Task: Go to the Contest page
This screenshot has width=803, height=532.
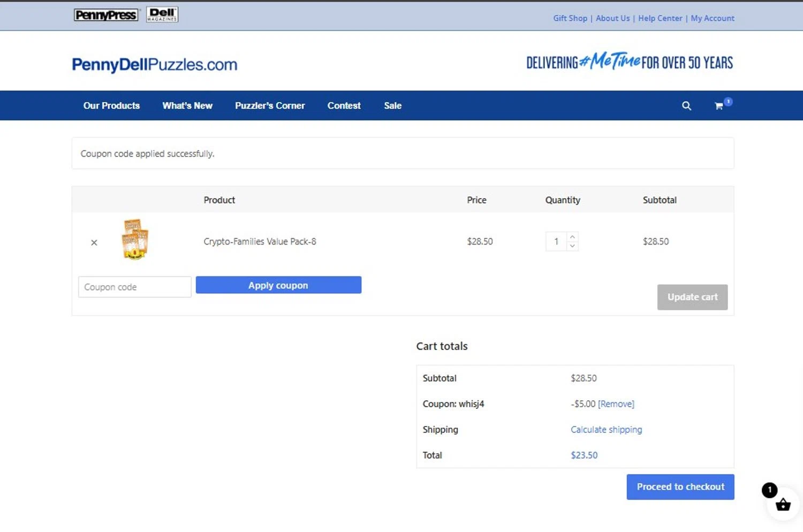Action: [x=344, y=106]
